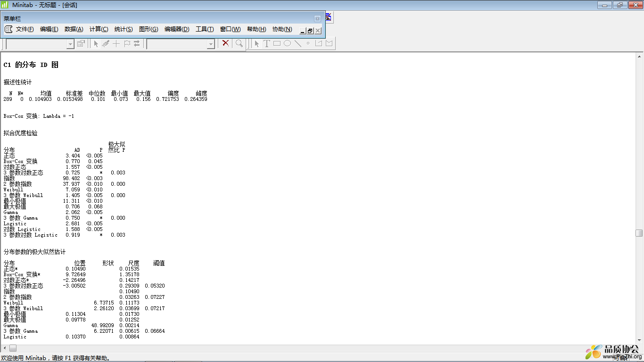Open the 计算(C) menu
This screenshot has height=362, width=644.
pyautogui.click(x=99, y=29)
